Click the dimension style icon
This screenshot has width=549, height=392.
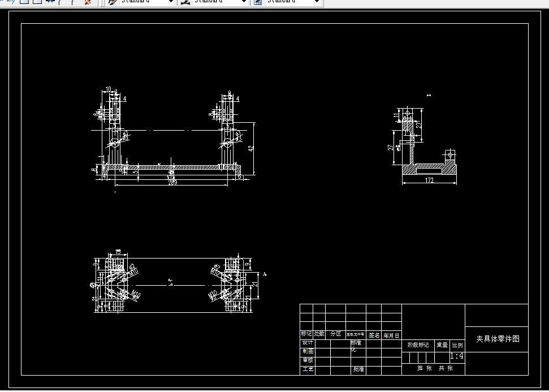pos(185,2)
